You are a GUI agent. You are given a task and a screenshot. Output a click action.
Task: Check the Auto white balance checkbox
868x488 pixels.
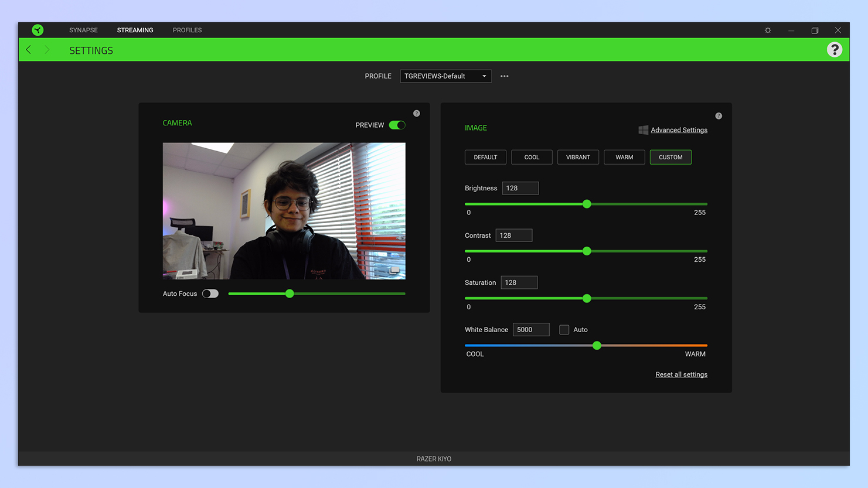point(564,330)
